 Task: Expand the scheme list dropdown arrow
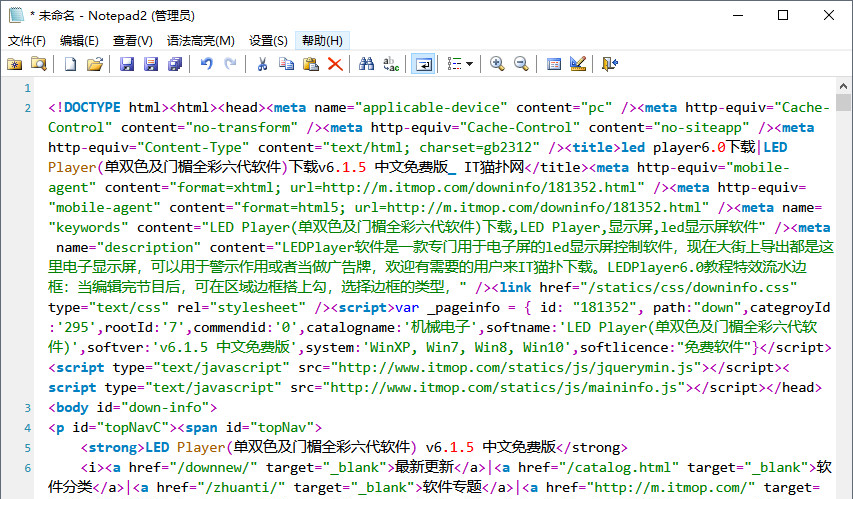coord(469,64)
